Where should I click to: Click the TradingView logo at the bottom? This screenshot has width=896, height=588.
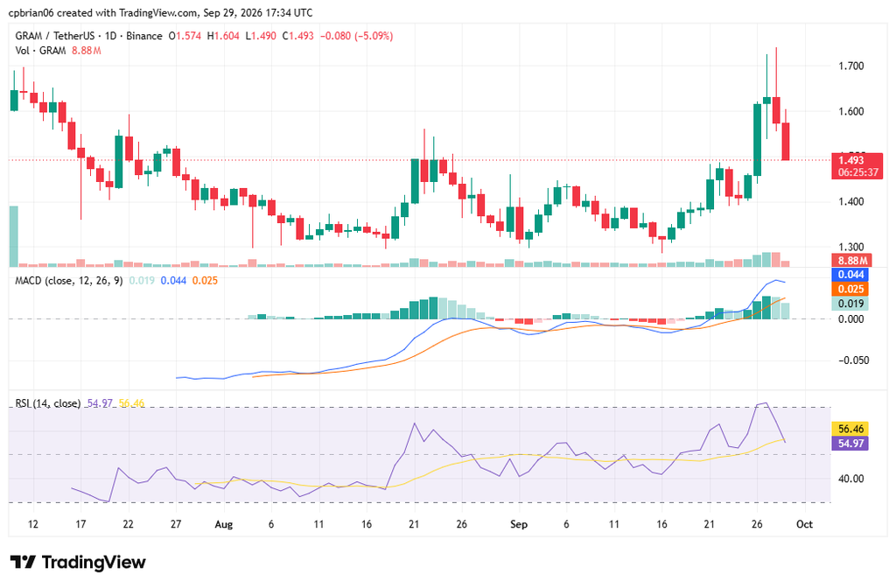[78, 563]
